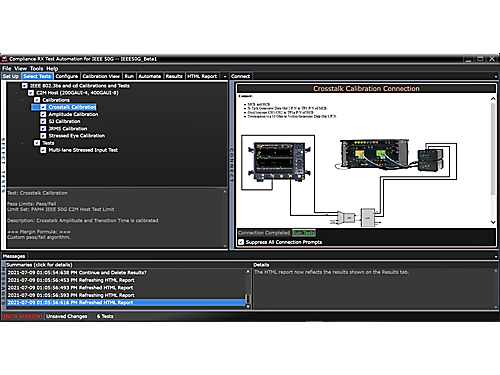Click the Run Tests button

(x=304, y=233)
